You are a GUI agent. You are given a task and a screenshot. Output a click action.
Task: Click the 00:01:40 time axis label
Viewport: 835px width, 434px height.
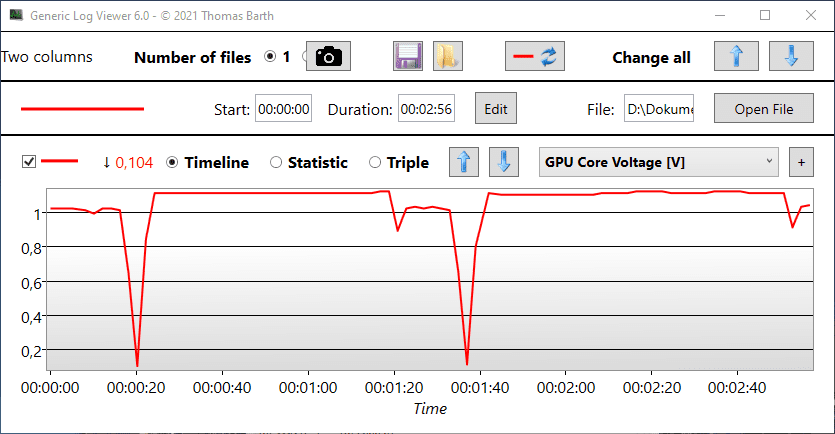click(480, 388)
